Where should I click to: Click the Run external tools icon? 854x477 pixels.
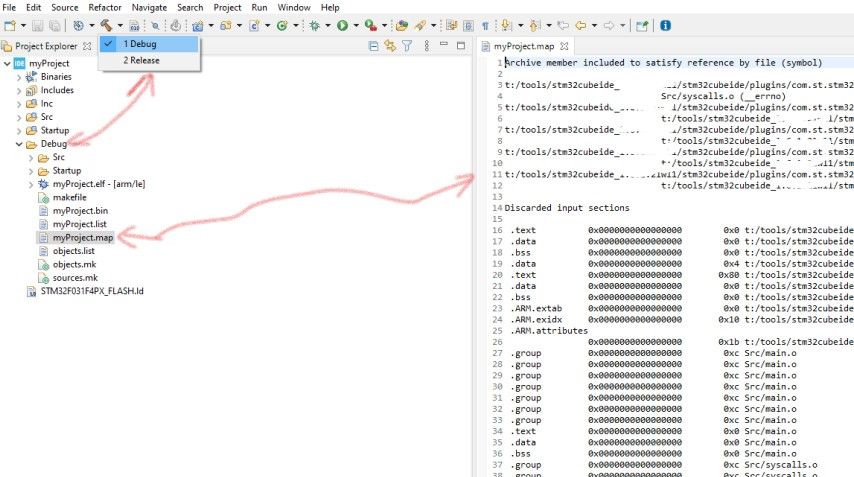[x=371, y=26]
